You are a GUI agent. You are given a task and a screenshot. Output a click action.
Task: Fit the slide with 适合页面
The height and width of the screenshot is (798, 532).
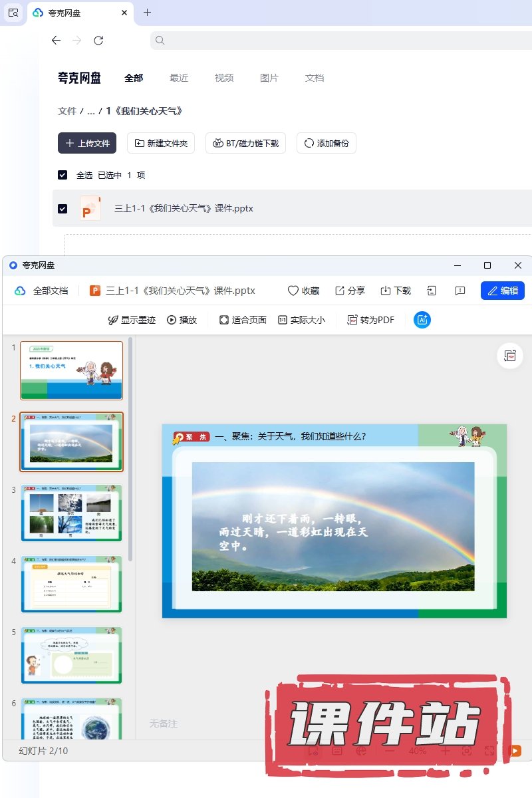(243, 320)
